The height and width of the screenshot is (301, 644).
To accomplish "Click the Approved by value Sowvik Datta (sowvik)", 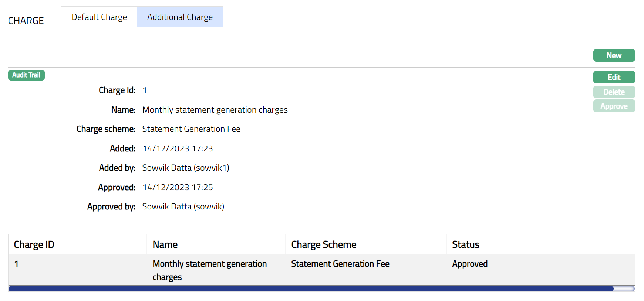I will (x=183, y=207).
